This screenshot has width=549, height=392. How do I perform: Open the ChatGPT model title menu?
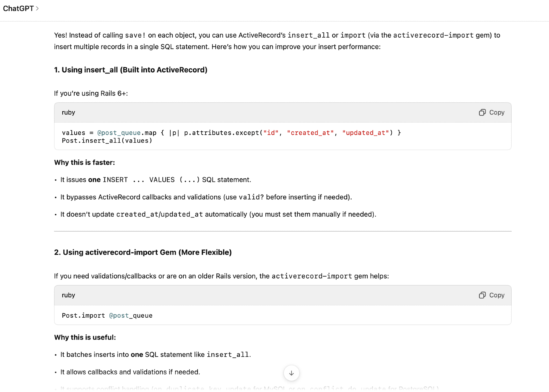tap(18, 9)
